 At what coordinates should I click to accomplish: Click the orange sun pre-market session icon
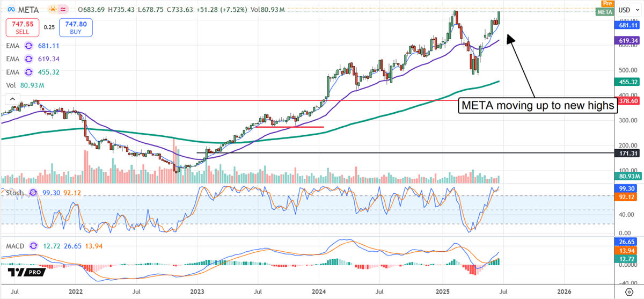point(54,10)
